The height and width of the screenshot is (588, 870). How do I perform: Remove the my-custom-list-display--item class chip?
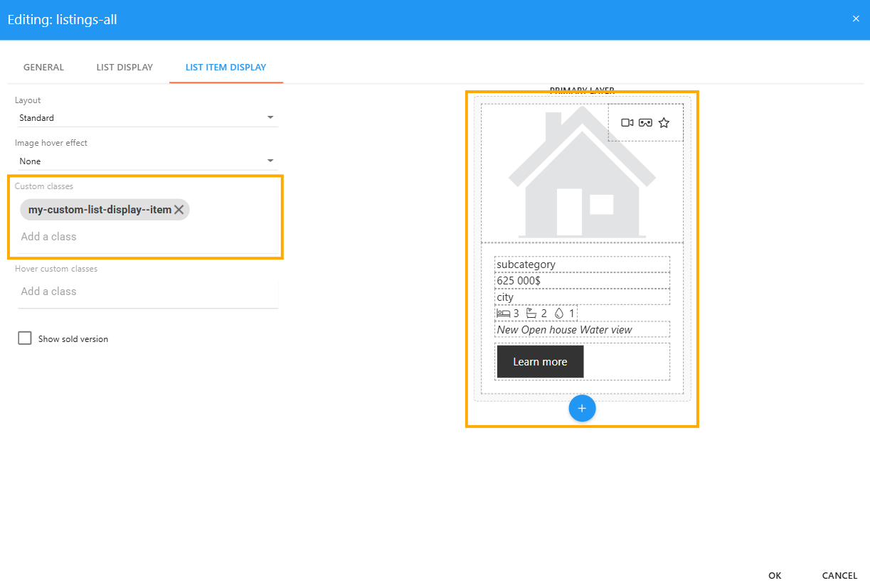point(179,210)
